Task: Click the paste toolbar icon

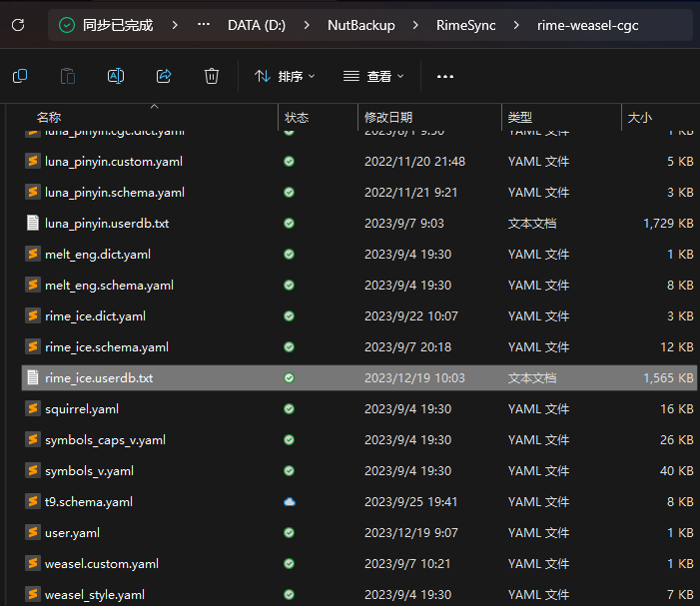Action: coord(68,76)
